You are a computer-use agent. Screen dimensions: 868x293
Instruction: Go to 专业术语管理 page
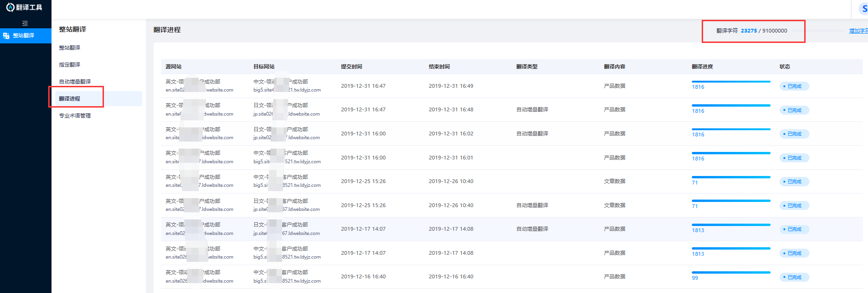75,116
